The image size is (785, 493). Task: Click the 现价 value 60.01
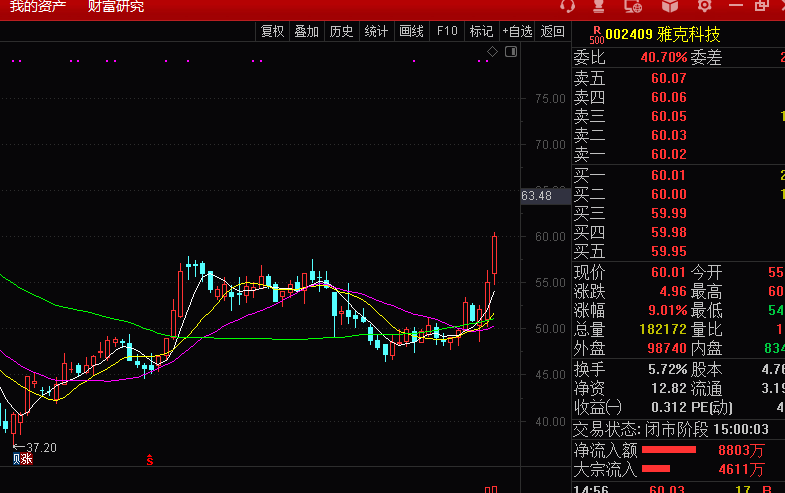[x=669, y=272]
